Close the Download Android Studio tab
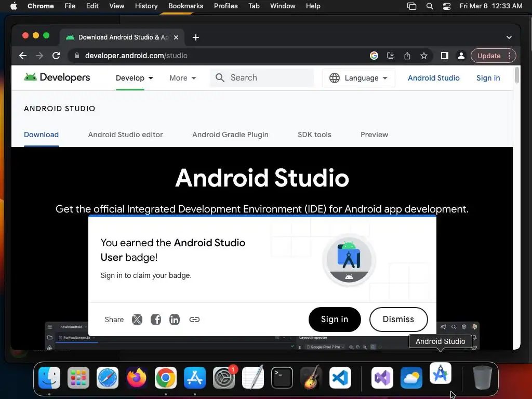532x399 pixels. [176, 37]
